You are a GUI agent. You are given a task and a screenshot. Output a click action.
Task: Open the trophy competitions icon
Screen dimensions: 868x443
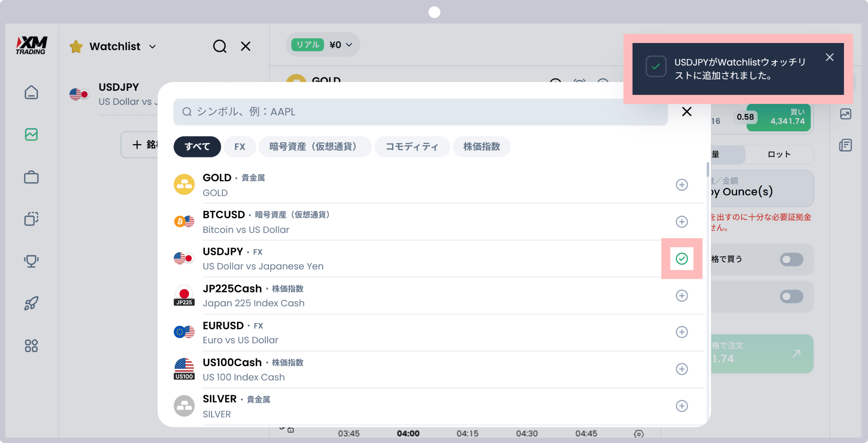pyautogui.click(x=31, y=261)
